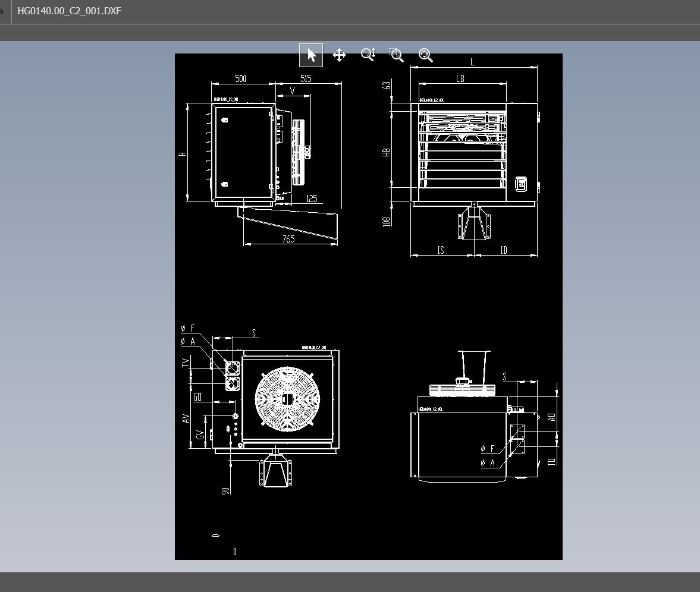Select the 765 dimension text
The height and width of the screenshot is (592, 700).
(x=288, y=239)
